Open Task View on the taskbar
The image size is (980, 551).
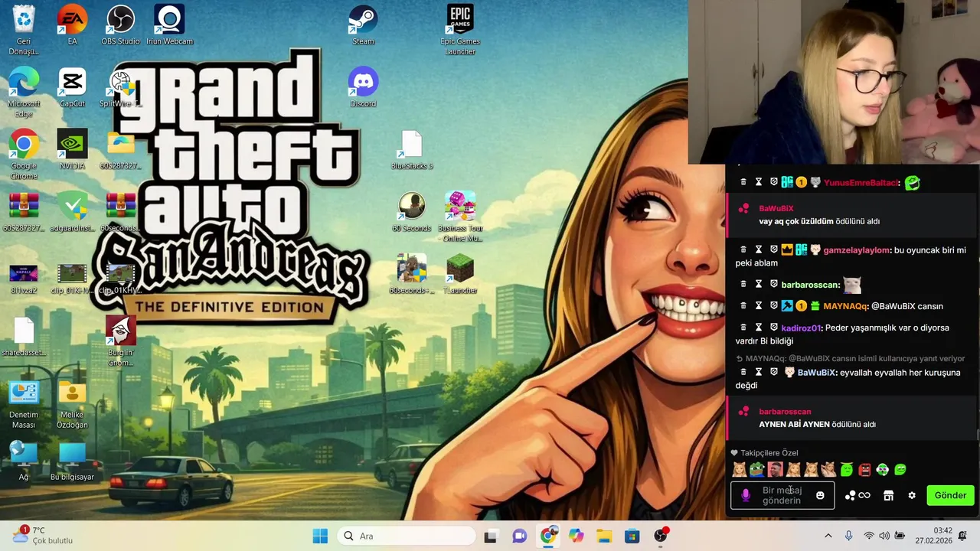(x=490, y=536)
